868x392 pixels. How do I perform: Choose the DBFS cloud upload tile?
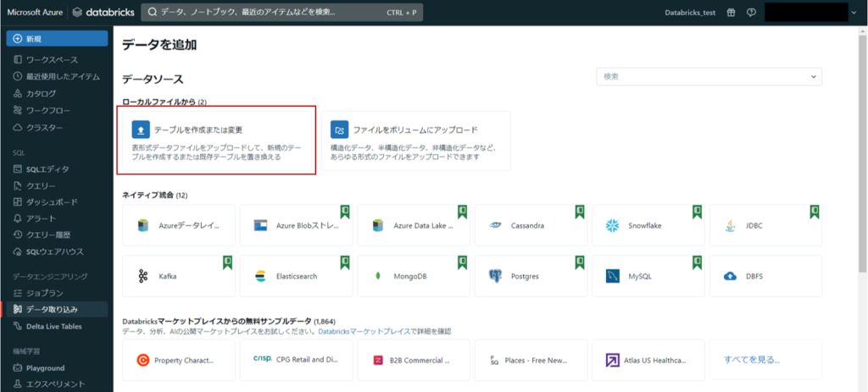pos(766,276)
